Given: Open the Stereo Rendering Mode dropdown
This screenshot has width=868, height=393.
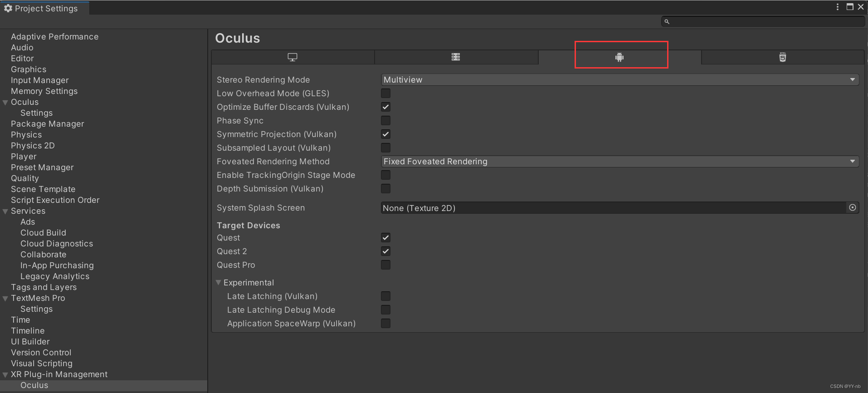Looking at the screenshot, I should pyautogui.click(x=619, y=80).
